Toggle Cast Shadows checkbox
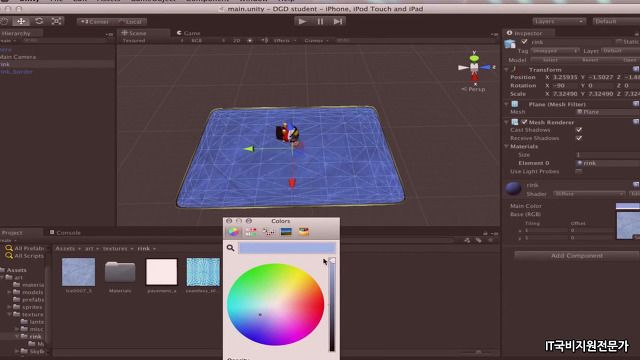The height and width of the screenshot is (360, 640). 579,130
